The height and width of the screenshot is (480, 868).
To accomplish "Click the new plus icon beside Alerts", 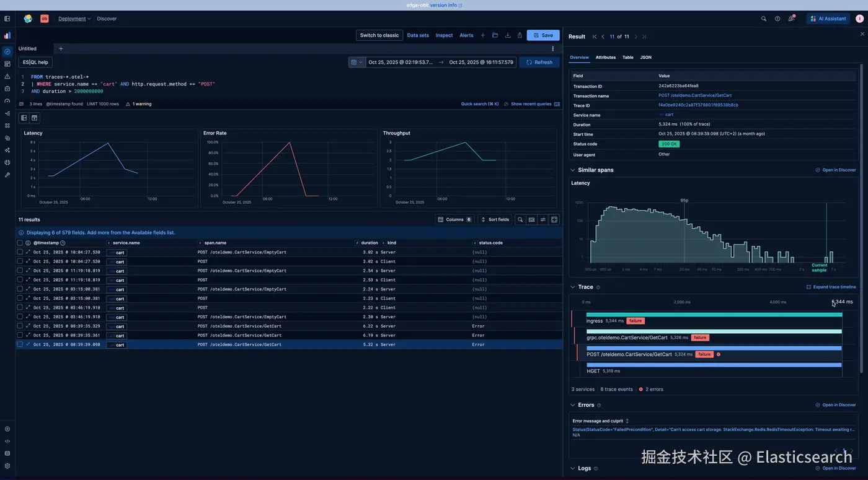I will pyautogui.click(x=483, y=35).
